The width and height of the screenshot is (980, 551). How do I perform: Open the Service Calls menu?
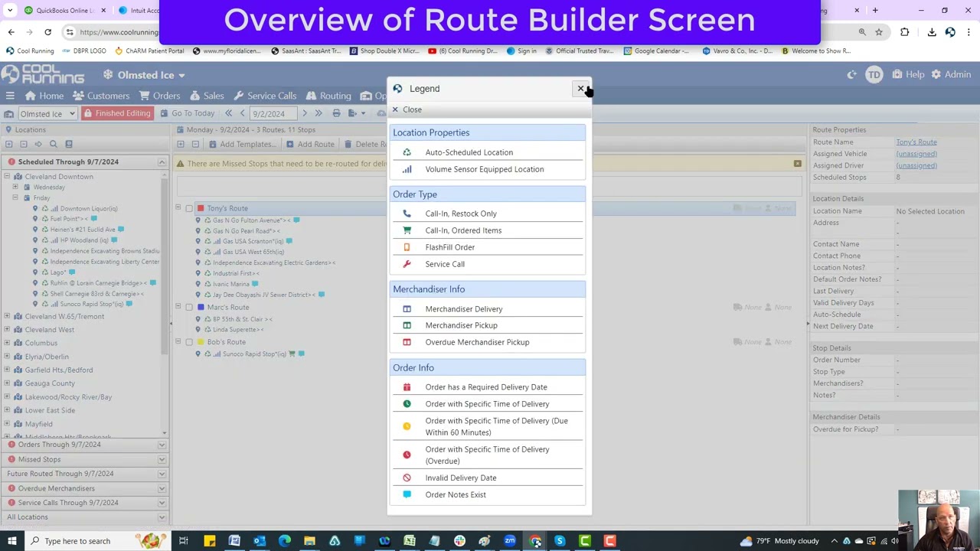click(265, 96)
